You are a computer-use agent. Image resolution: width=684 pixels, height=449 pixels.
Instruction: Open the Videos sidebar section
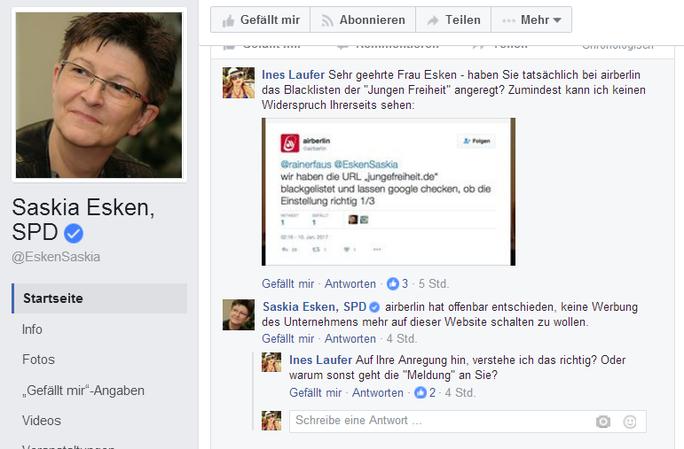(x=41, y=421)
